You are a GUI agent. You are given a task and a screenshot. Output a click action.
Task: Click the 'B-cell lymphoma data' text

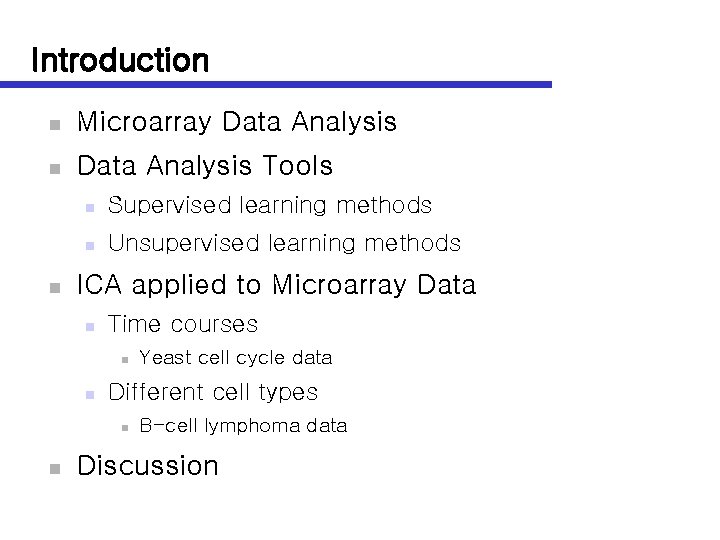pyautogui.click(x=243, y=426)
